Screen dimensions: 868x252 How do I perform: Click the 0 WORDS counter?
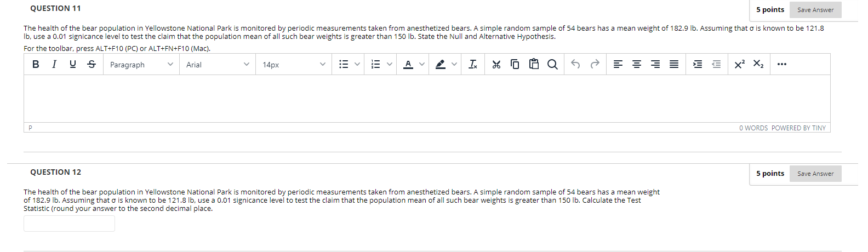pos(753,128)
